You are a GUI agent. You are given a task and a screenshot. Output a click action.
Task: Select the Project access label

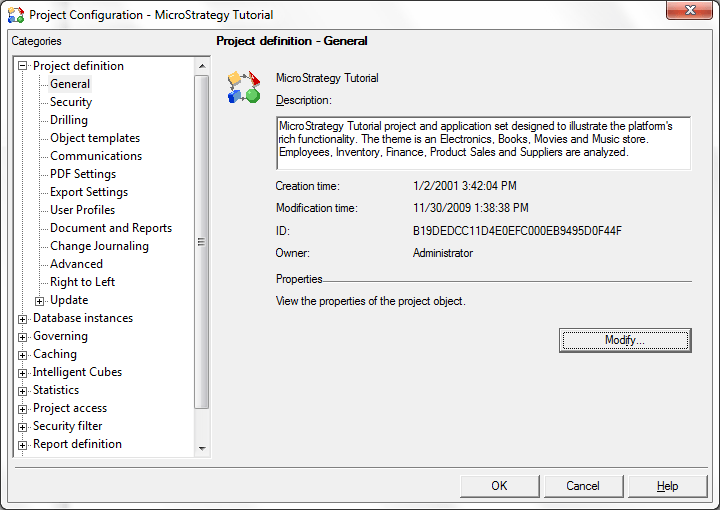70,408
